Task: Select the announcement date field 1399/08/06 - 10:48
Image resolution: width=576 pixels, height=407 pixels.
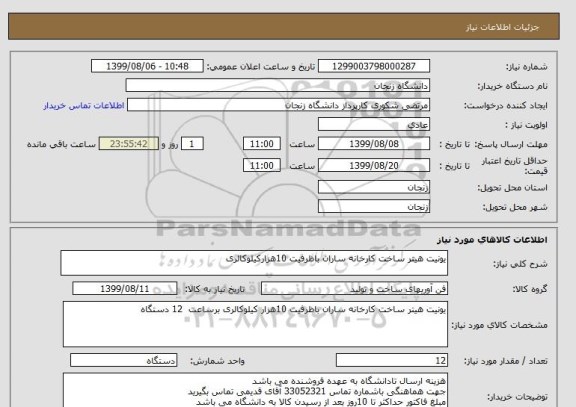Action: (x=147, y=66)
